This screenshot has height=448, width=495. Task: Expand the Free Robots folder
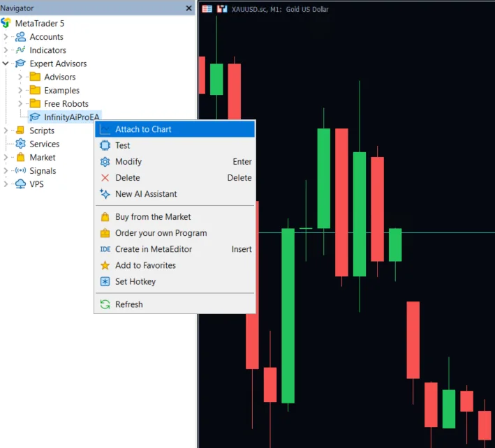[20, 103]
